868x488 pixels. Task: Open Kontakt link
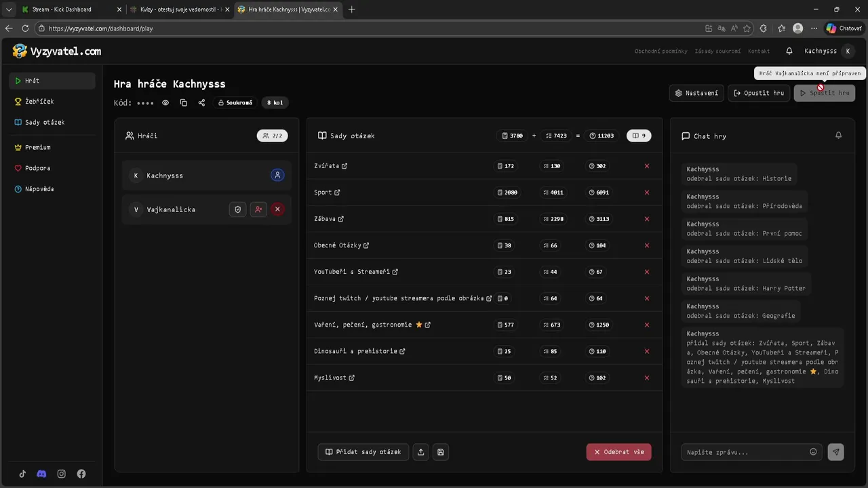coord(759,52)
